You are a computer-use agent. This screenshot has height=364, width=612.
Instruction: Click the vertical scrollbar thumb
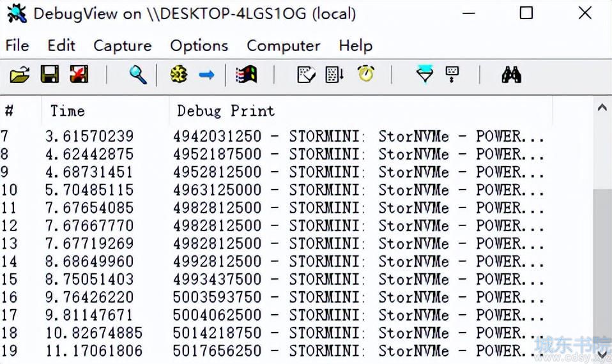pyautogui.click(x=602, y=267)
